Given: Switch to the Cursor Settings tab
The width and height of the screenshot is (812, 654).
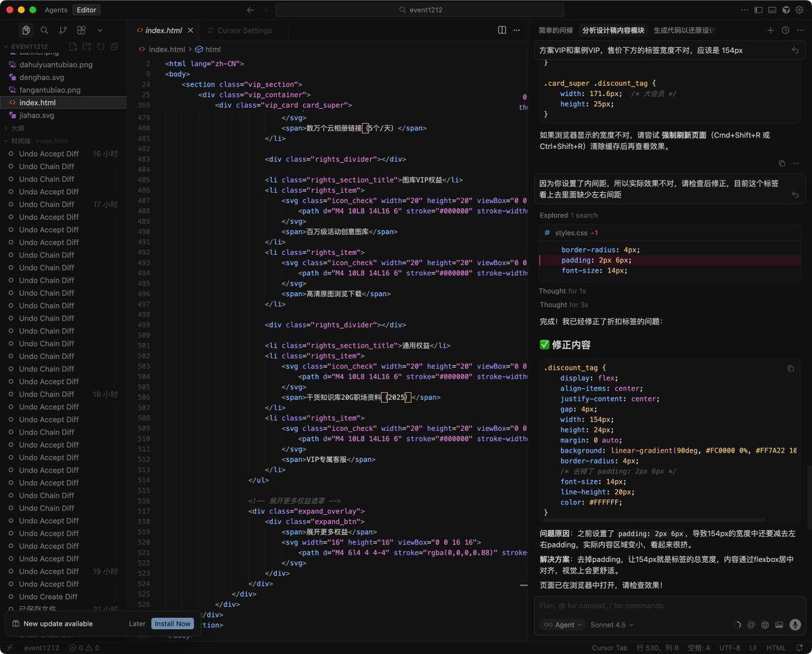Looking at the screenshot, I should (x=244, y=30).
